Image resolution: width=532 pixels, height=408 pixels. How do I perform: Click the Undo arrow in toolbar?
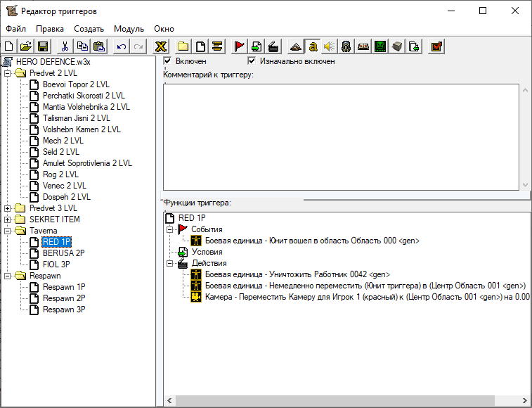point(122,46)
